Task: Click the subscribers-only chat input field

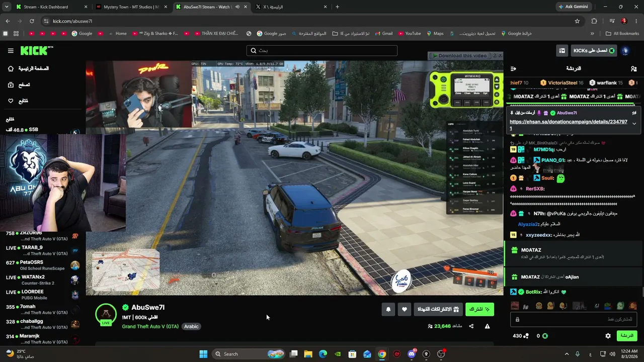Action: 574,319
